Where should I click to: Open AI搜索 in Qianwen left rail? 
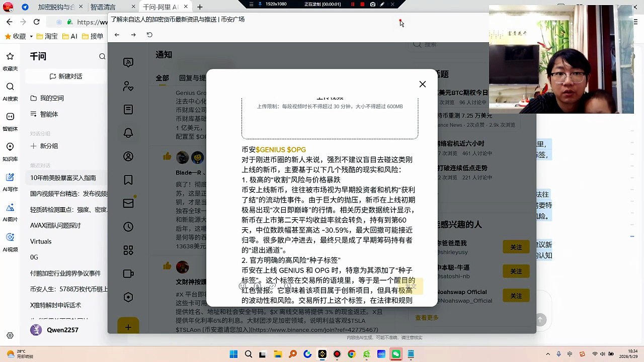coord(10,90)
